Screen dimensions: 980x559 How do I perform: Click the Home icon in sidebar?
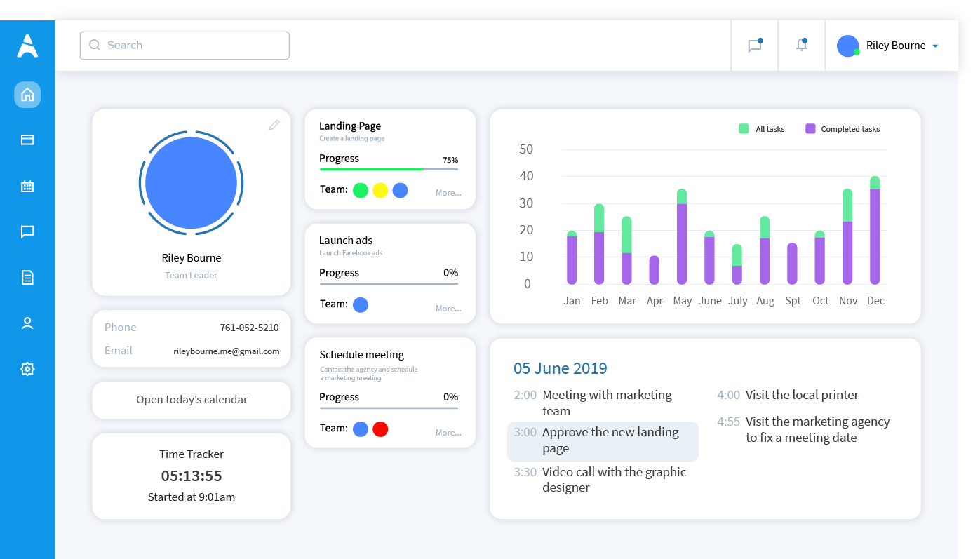[27, 95]
